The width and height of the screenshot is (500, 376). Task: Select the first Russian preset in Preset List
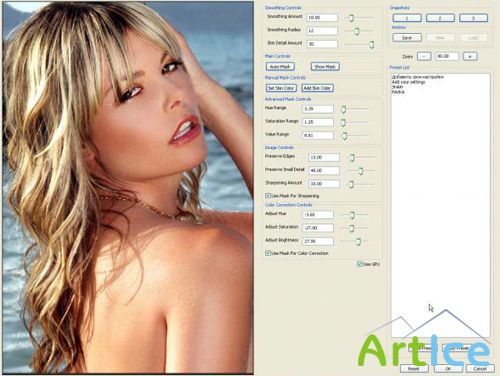[x=418, y=77]
